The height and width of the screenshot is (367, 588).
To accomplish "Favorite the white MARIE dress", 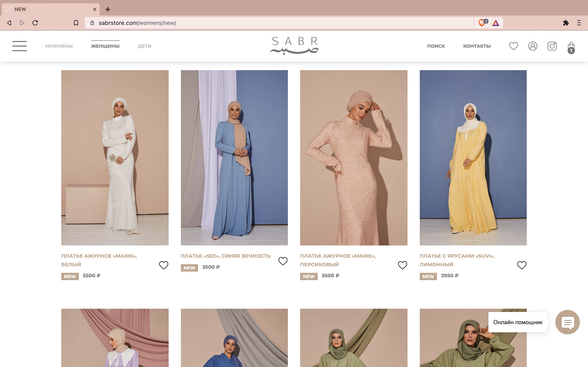I will 164,265.
